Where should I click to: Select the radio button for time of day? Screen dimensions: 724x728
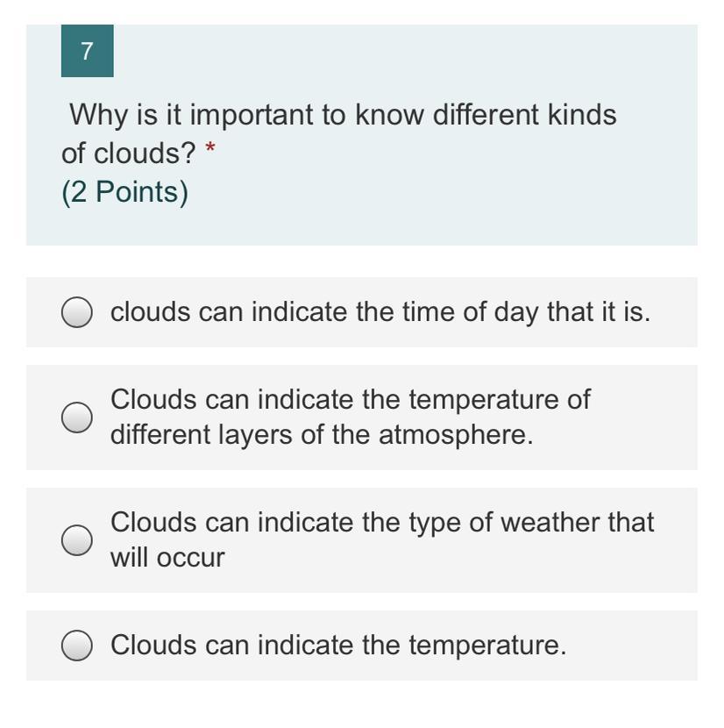click(77, 312)
